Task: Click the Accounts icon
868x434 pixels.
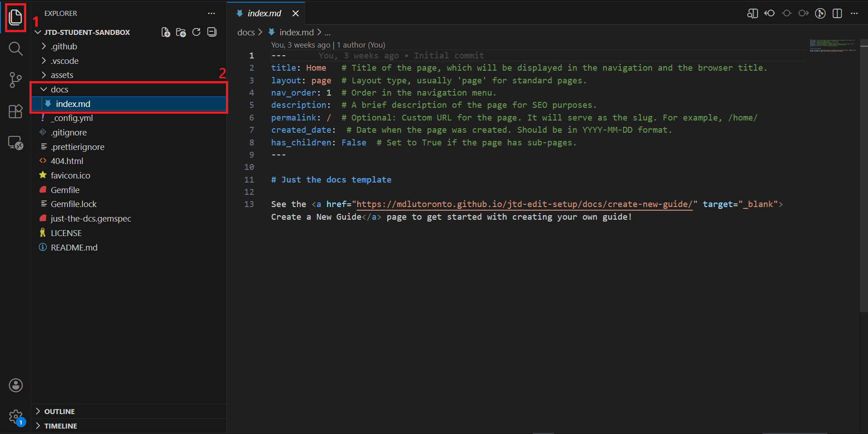Action: pyautogui.click(x=15, y=386)
